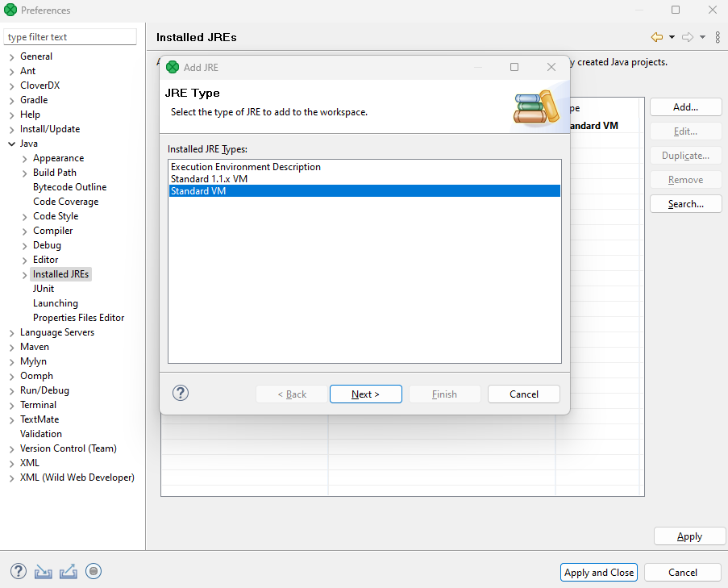Click the Help icon in Add JRE dialog
Image resolution: width=728 pixels, height=588 pixels.
point(181,394)
